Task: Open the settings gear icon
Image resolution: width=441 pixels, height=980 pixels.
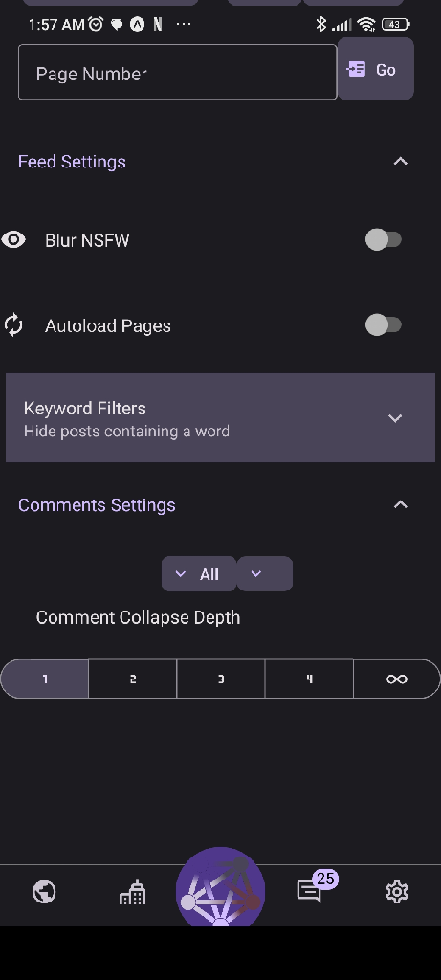Action: point(397,892)
